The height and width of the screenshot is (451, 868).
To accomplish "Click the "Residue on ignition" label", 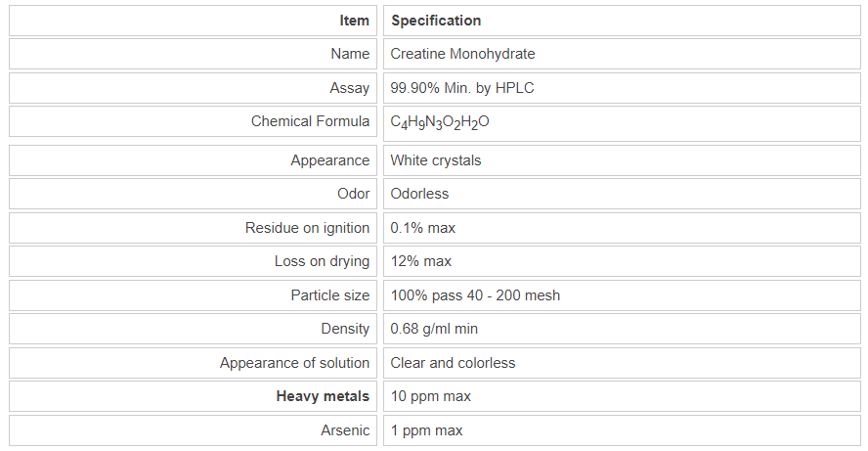I will pyautogui.click(x=307, y=228).
